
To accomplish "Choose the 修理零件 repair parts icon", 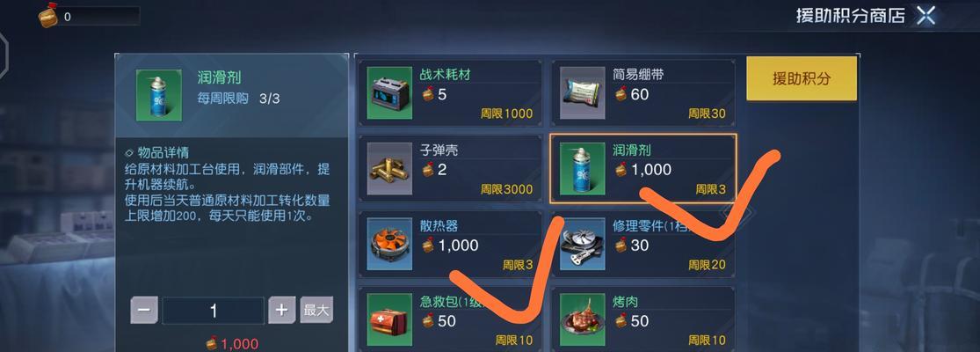I will (582, 244).
